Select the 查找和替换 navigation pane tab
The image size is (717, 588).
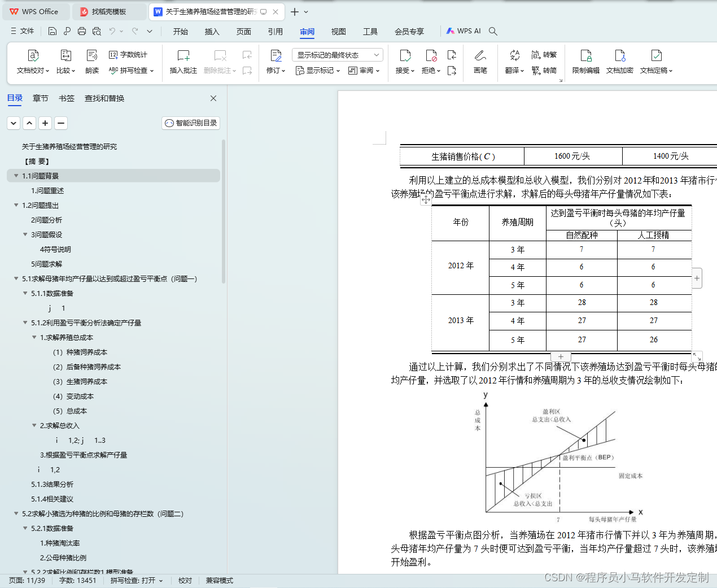104,98
